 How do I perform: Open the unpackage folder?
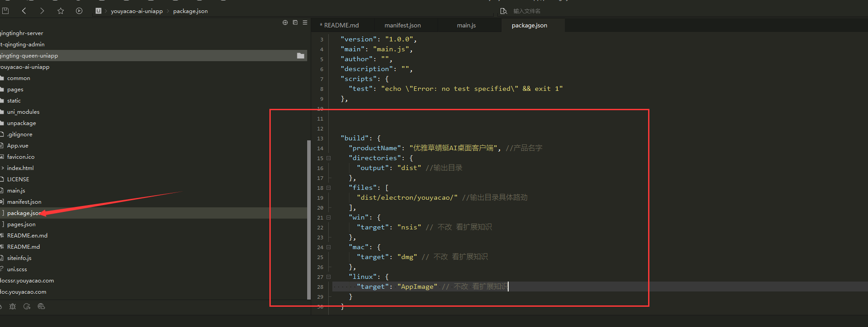pyautogui.click(x=22, y=123)
